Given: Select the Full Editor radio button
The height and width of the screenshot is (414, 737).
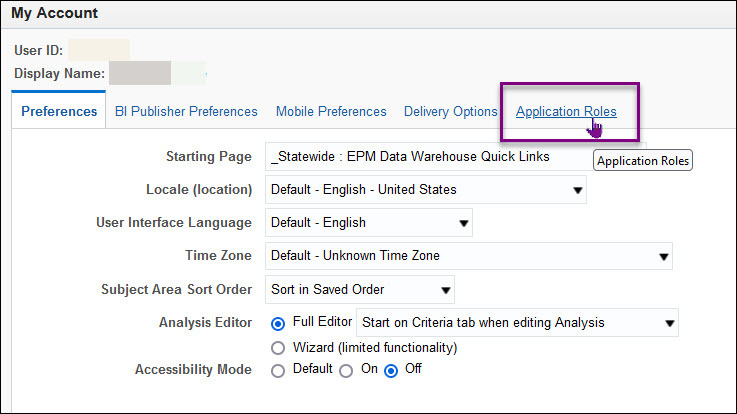Looking at the screenshot, I should 279,323.
